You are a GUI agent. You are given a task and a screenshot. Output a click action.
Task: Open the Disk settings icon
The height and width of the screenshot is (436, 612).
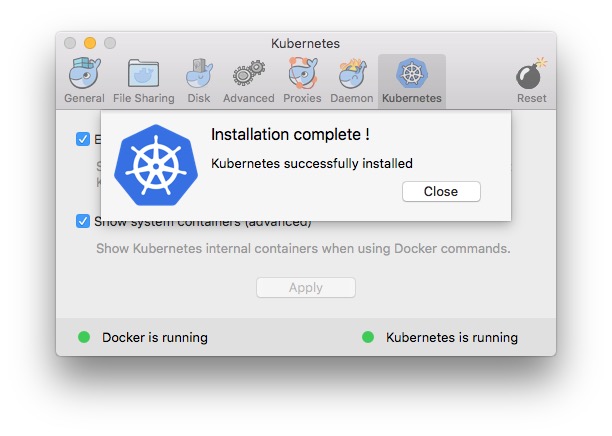(x=199, y=81)
